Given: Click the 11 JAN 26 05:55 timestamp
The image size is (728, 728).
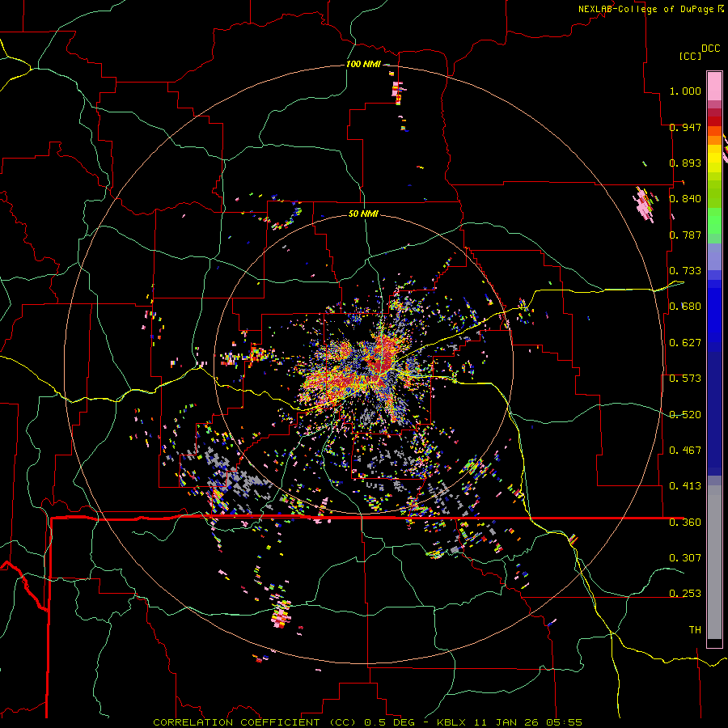Looking at the screenshot, I should coord(528,722).
